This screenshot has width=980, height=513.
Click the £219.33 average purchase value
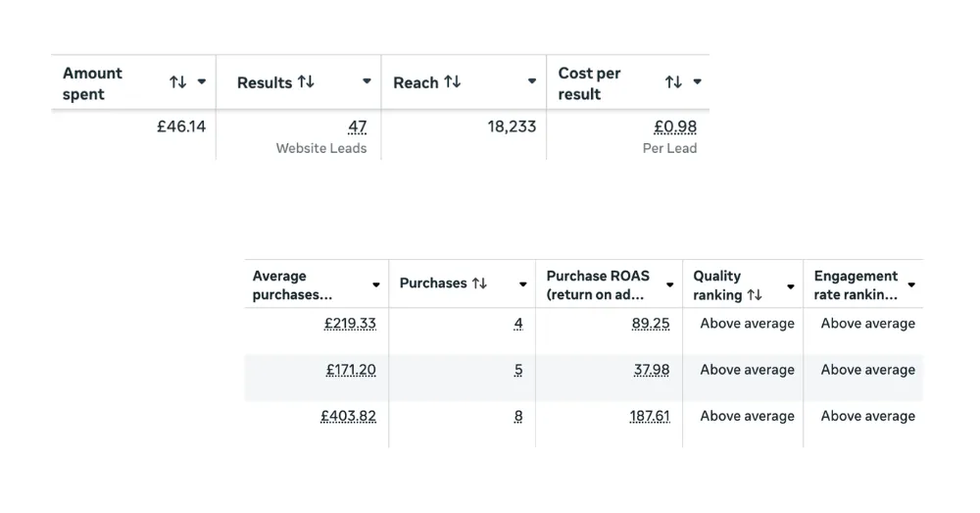coord(350,324)
